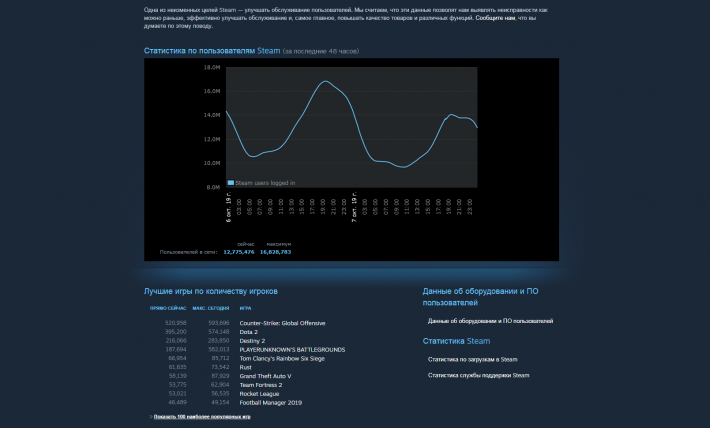Screen dimensions: 710x428
Task: Select Dota 2 current players 395,200
Action: (176, 332)
